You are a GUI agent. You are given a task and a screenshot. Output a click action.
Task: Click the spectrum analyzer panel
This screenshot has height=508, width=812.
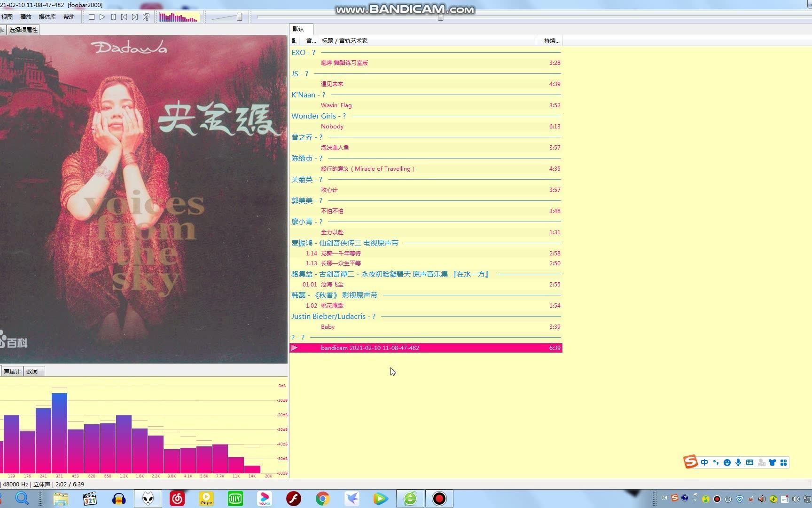(x=143, y=428)
